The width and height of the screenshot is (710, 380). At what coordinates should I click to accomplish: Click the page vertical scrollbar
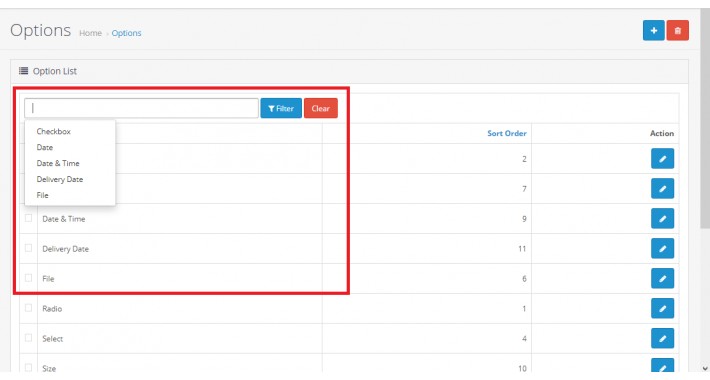point(705,118)
